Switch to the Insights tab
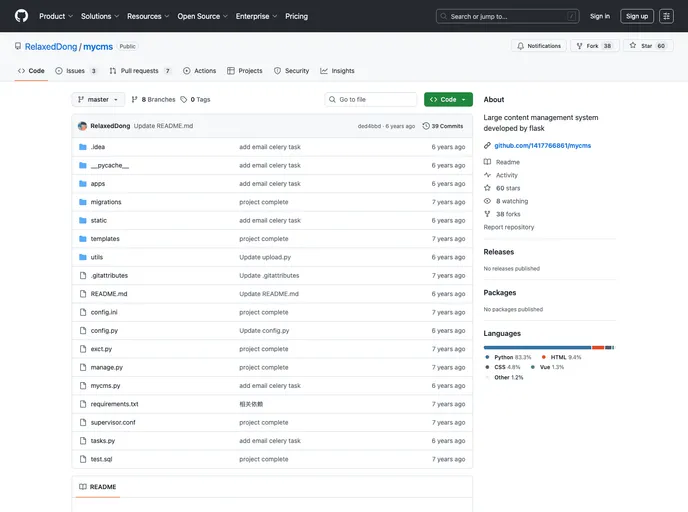 [x=337, y=71]
